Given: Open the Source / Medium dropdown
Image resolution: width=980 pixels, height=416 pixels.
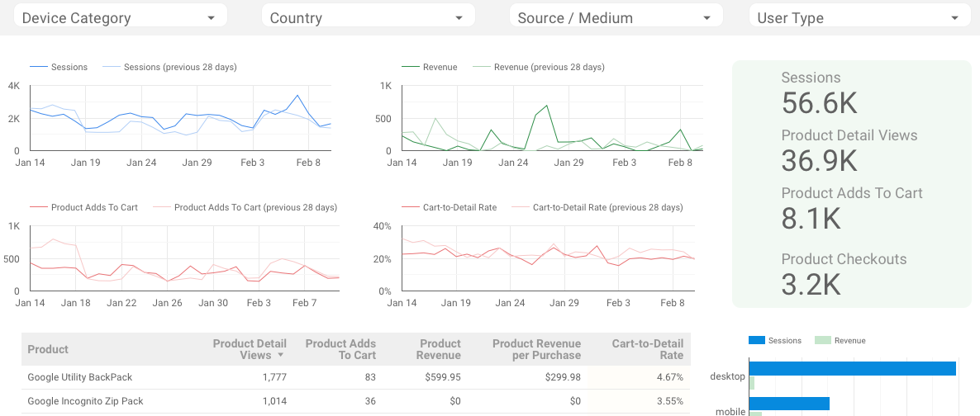Looking at the screenshot, I should (616, 17).
